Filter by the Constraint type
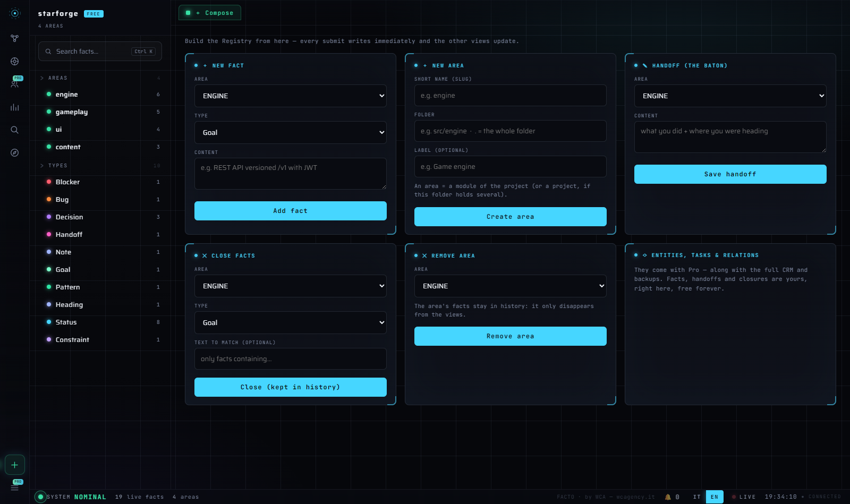This screenshot has width=850, height=504. click(x=100, y=340)
